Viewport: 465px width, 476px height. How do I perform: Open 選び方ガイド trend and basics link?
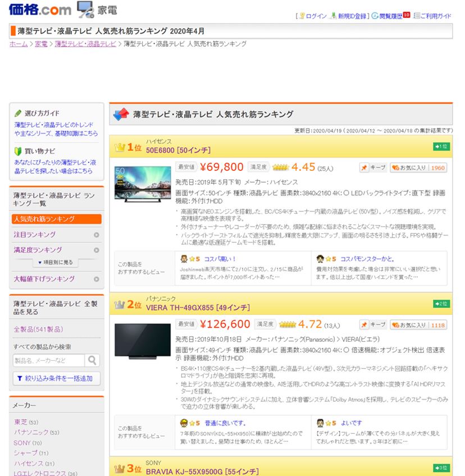pyautogui.click(x=56, y=129)
